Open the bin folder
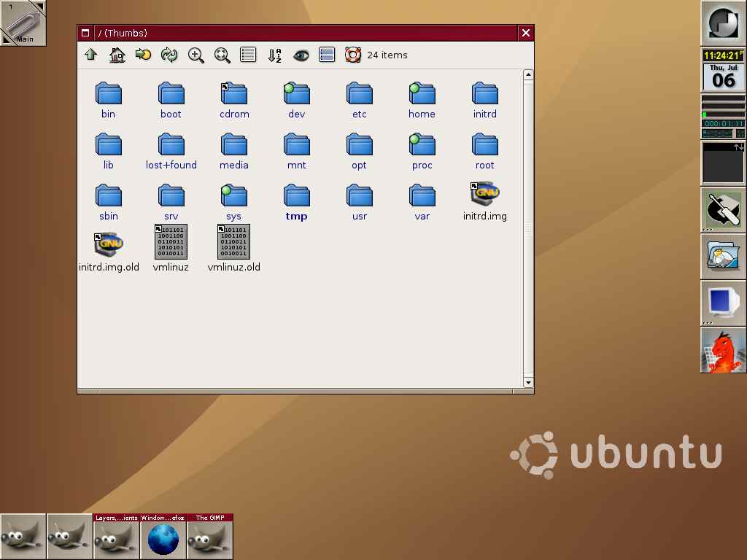The width and height of the screenshot is (747, 560). [108, 101]
